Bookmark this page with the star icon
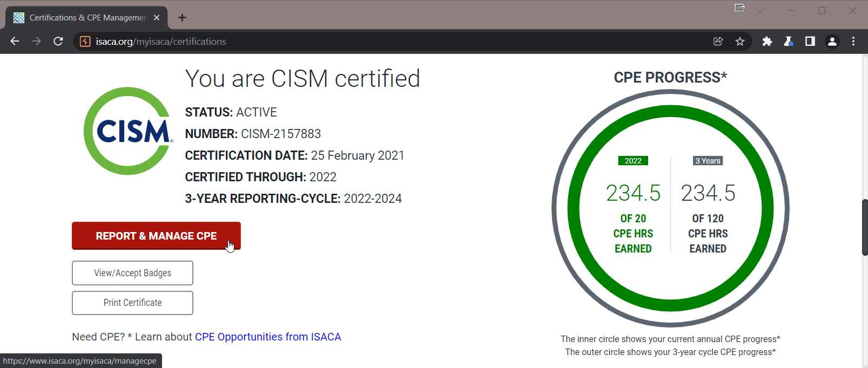Viewport: 868px width, 368px height. pos(740,42)
